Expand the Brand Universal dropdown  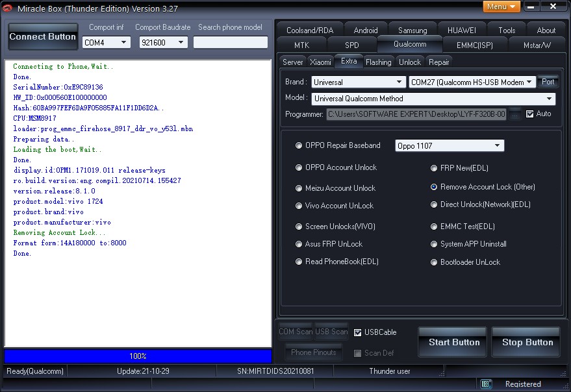[359, 82]
